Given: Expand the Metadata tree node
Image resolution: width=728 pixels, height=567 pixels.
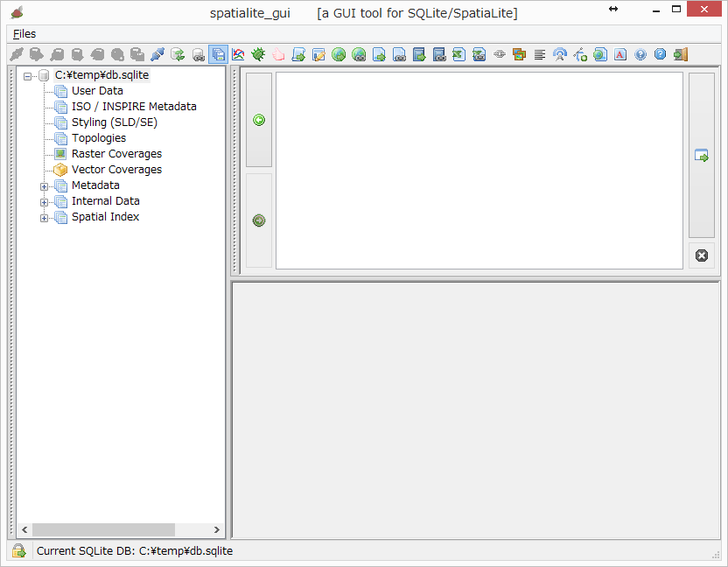Looking at the screenshot, I should [x=44, y=185].
